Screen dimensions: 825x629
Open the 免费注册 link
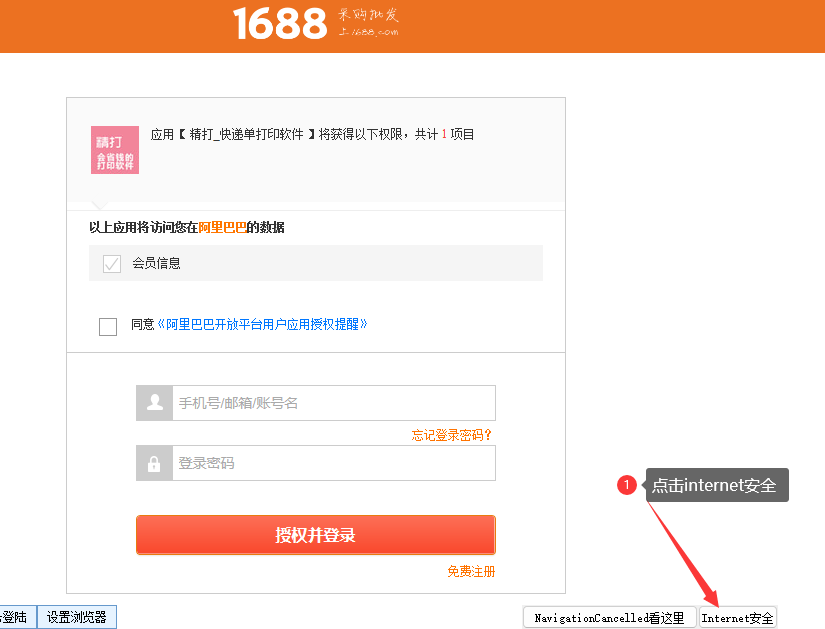coord(471,572)
